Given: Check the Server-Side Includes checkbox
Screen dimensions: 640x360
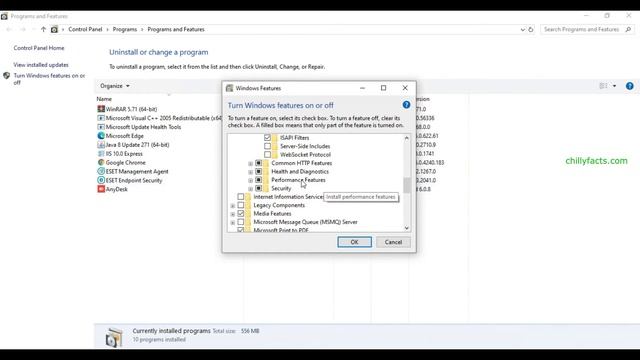Looking at the screenshot, I should click(267, 146).
